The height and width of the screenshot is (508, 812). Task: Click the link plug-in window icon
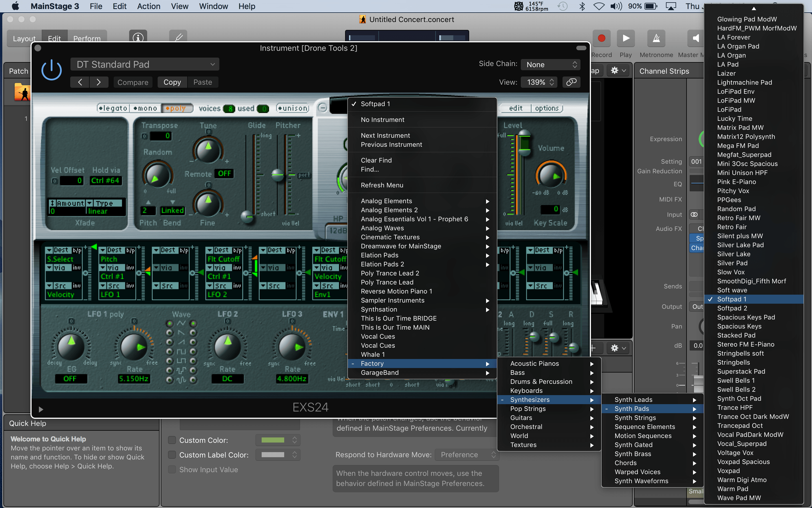click(x=572, y=82)
